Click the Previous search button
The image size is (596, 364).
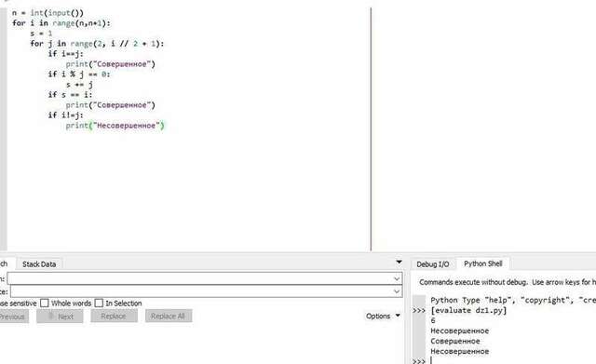[x=12, y=317]
